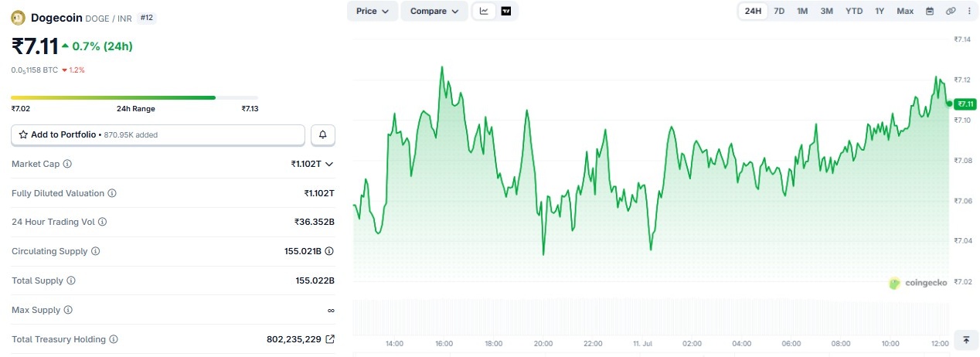
Task: Open the Compare dropdown
Action: 434,11
